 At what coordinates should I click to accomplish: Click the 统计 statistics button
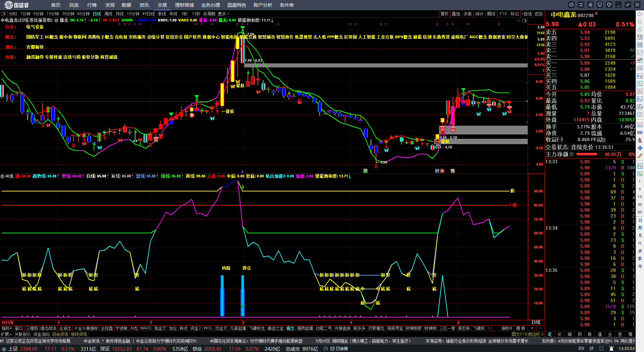tap(480, 14)
